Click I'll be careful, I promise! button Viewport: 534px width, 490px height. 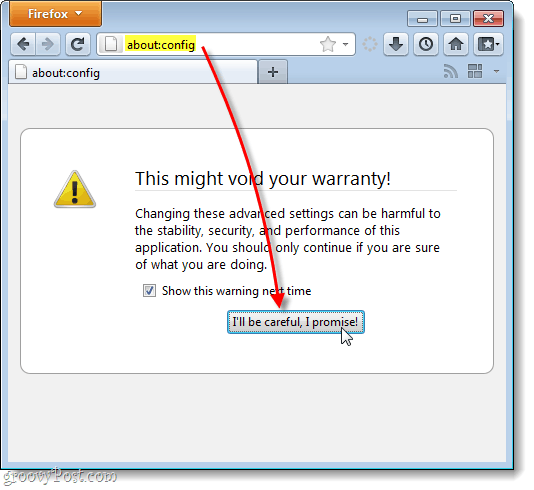click(x=296, y=322)
